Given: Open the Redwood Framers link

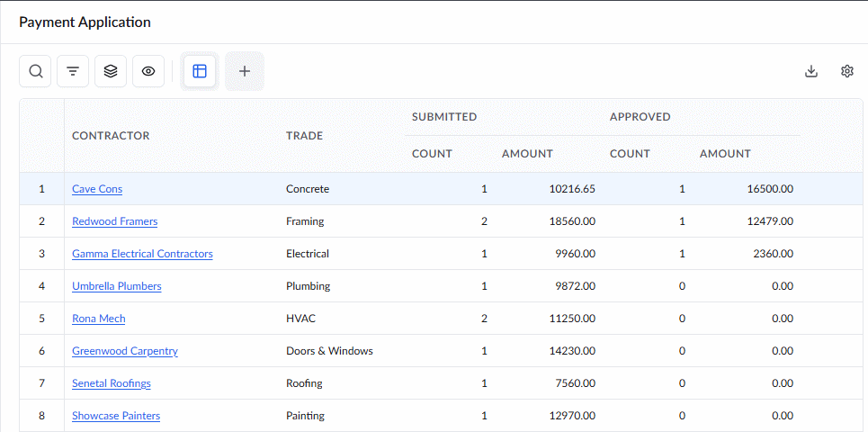Looking at the screenshot, I should [x=114, y=221].
